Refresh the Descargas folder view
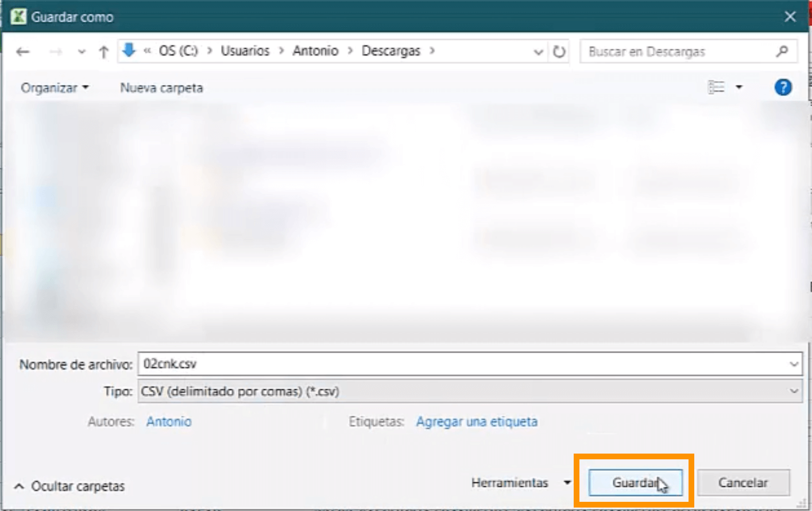 click(559, 52)
